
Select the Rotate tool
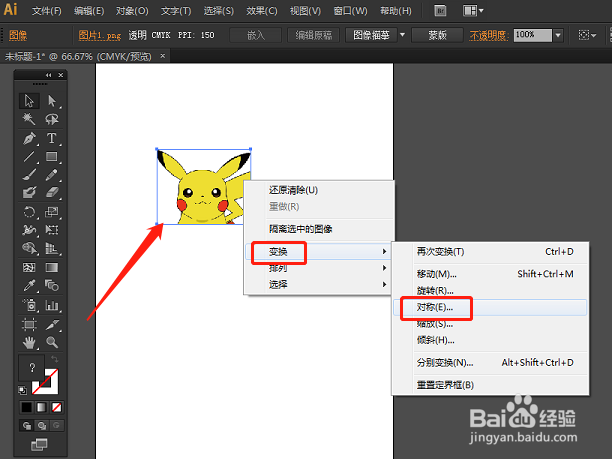(x=29, y=212)
